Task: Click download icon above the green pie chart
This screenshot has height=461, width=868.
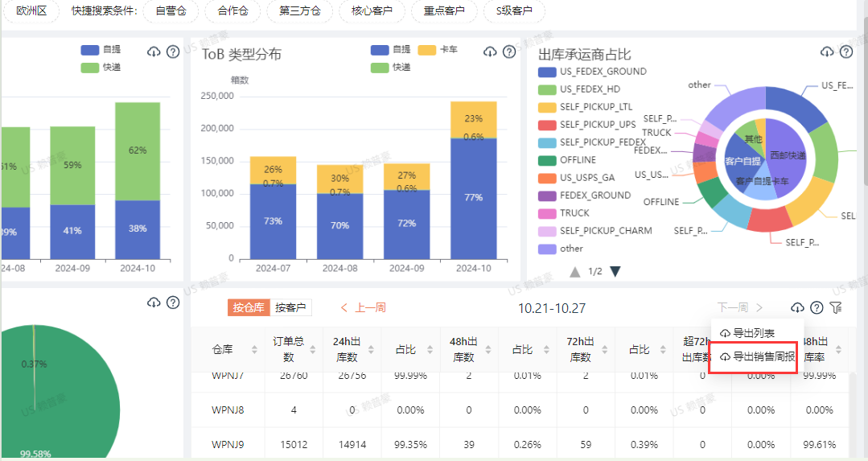Action: coord(154,303)
